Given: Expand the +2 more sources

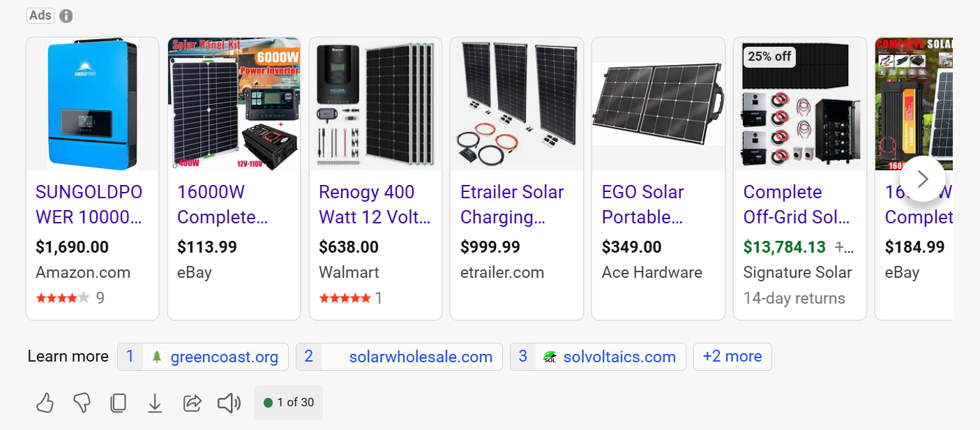Looking at the screenshot, I should (x=732, y=356).
